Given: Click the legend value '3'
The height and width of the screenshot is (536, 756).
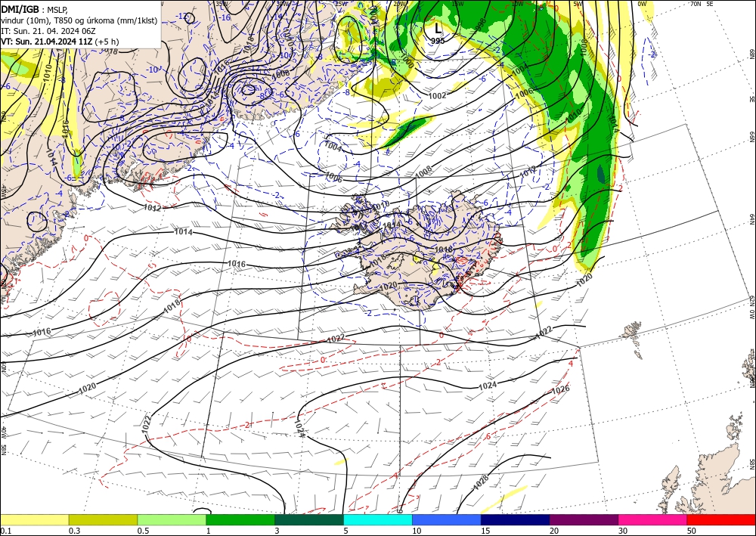Looking at the screenshot, I should coord(277,531).
